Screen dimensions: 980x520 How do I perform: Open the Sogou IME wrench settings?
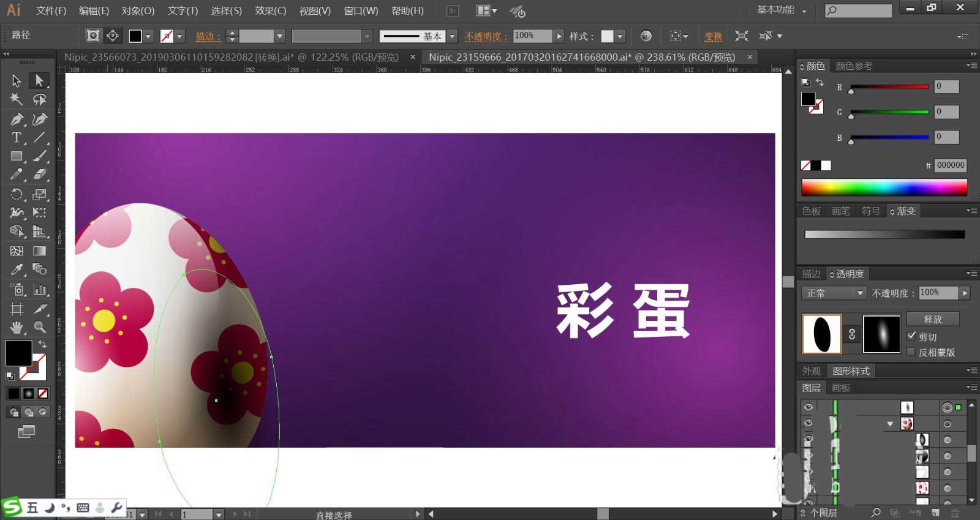[116, 508]
